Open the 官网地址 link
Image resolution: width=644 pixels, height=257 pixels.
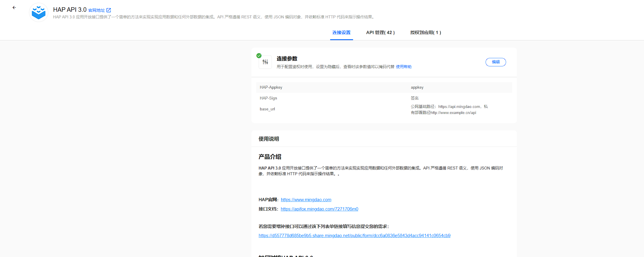tap(97, 10)
